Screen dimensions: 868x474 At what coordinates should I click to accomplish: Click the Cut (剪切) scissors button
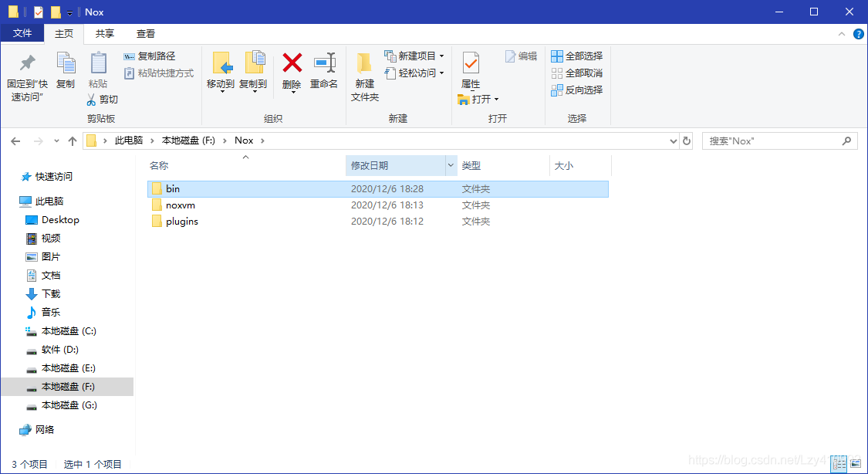tap(103, 99)
